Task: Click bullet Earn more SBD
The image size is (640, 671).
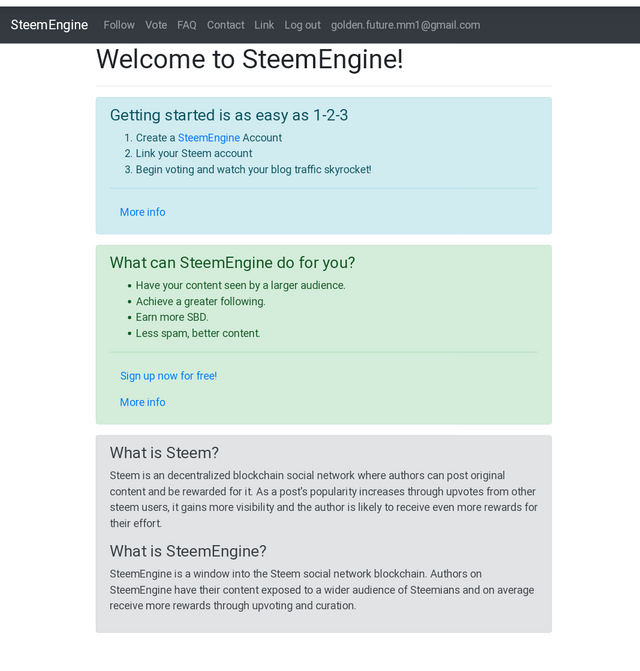Action: tap(172, 318)
